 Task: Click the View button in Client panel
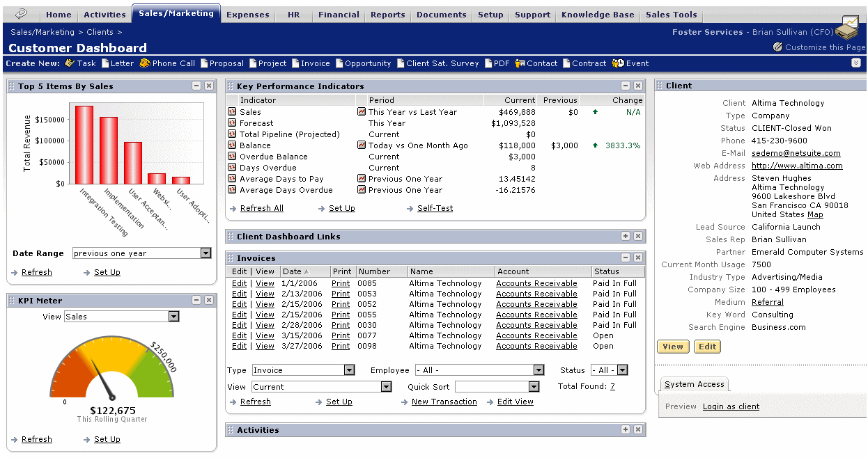(673, 347)
